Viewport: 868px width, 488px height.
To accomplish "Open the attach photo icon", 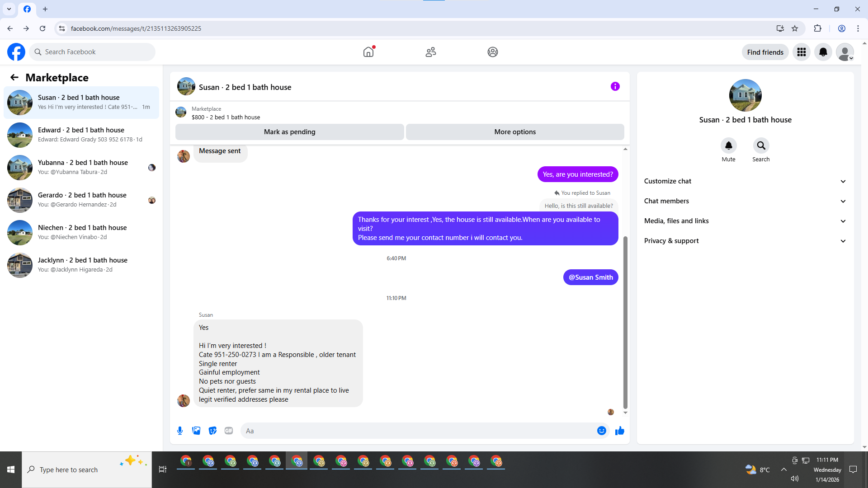I will point(196,431).
